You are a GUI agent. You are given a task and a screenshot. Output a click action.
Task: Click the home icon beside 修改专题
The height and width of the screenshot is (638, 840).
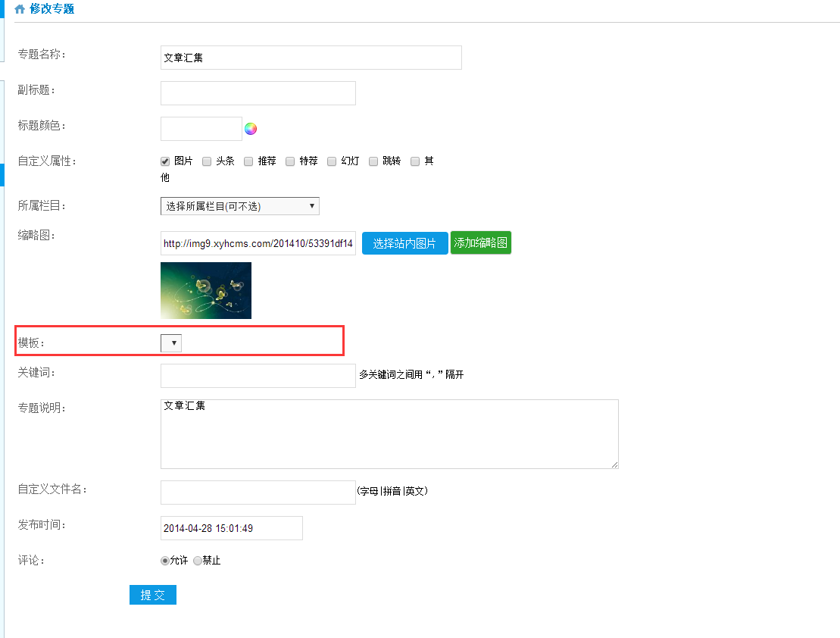pos(20,10)
